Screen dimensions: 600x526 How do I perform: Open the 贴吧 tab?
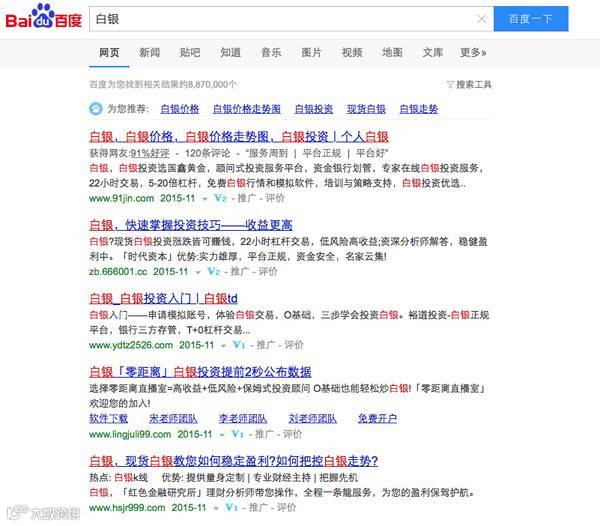click(190, 52)
